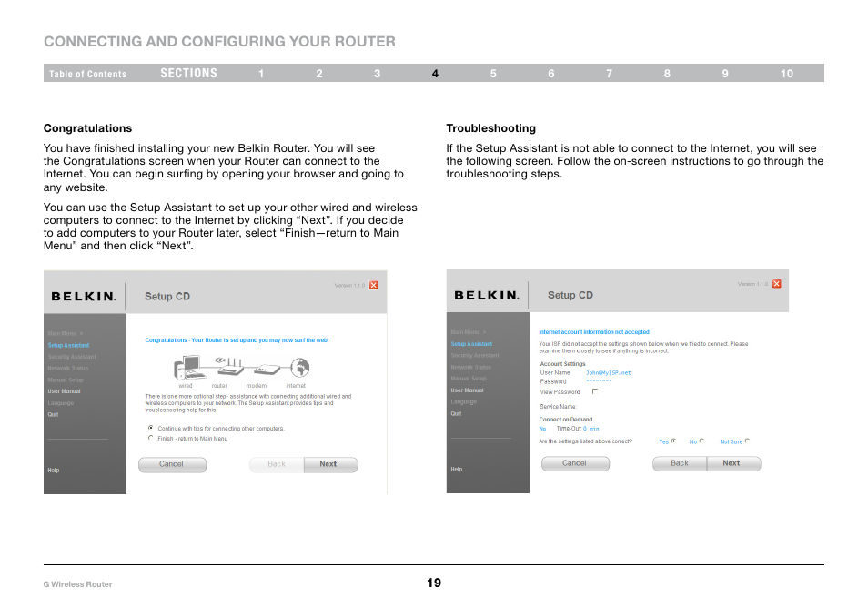
Task: Open Help in right window sidebar
Action: [x=456, y=469]
